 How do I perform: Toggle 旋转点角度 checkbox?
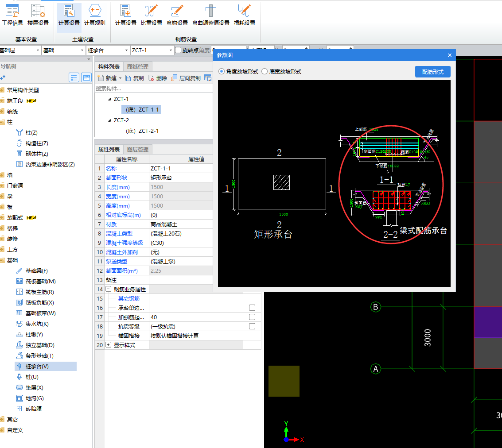click(178, 50)
